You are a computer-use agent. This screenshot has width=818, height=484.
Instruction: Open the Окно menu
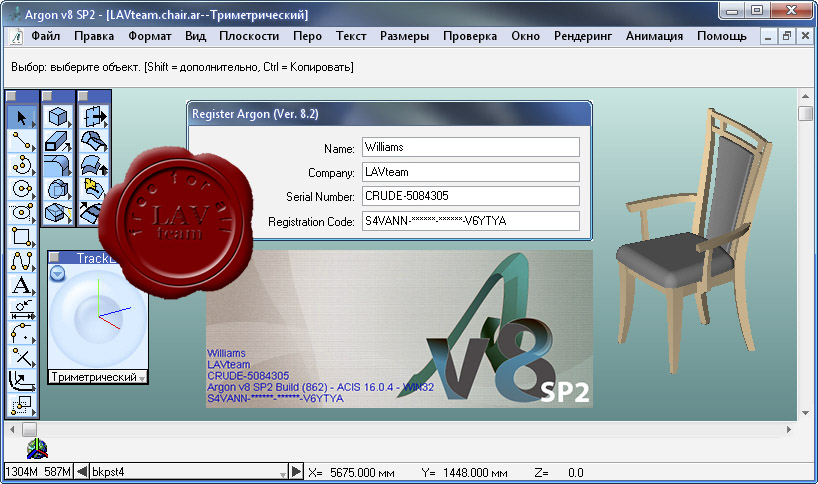525,36
